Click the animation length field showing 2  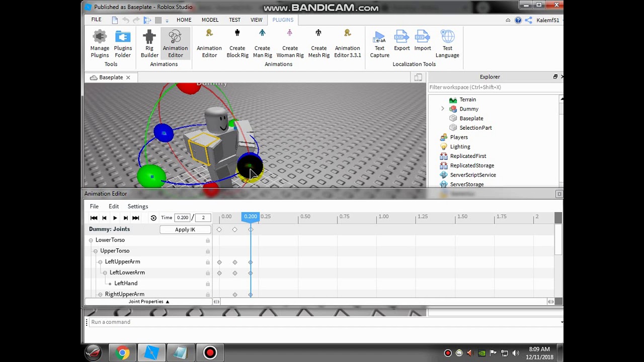pyautogui.click(x=203, y=218)
